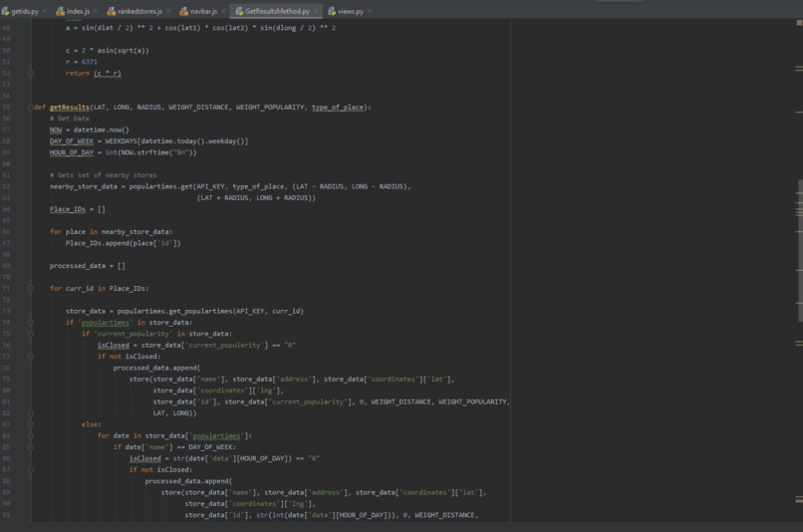Click the NOW variable on line 57
Screen dimensions: 803x532
(56, 131)
